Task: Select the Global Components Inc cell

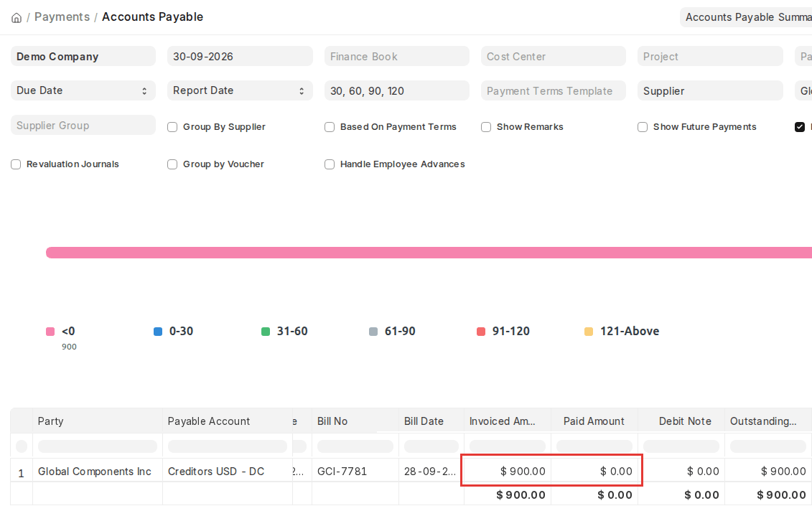Action: pyautogui.click(x=98, y=471)
